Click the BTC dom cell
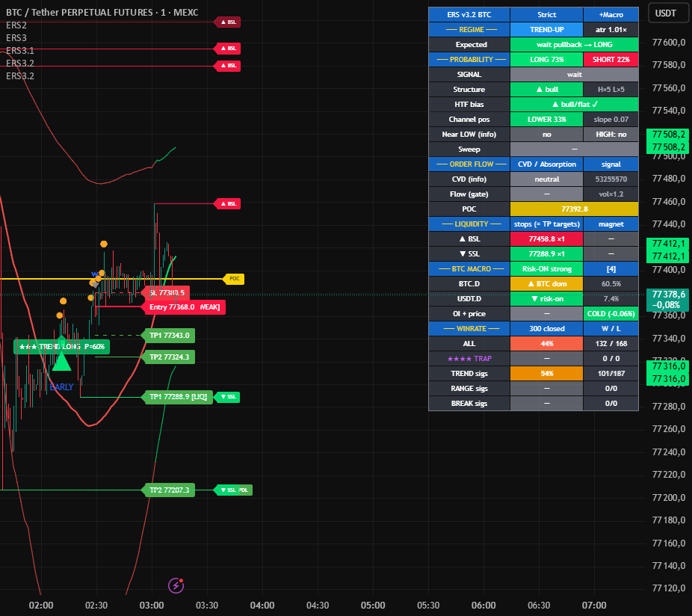692x616 pixels. coord(547,284)
